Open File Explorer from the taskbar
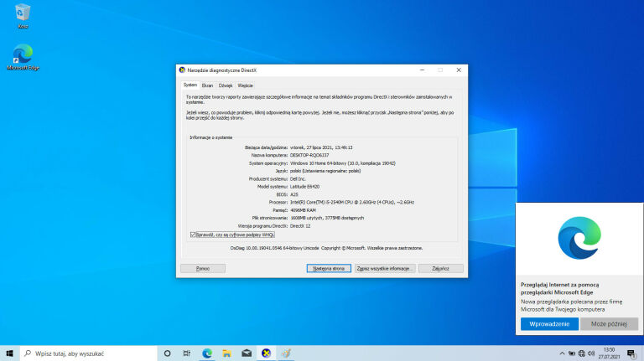The height and width of the screenshot is (361, 644). click(226, 353)
